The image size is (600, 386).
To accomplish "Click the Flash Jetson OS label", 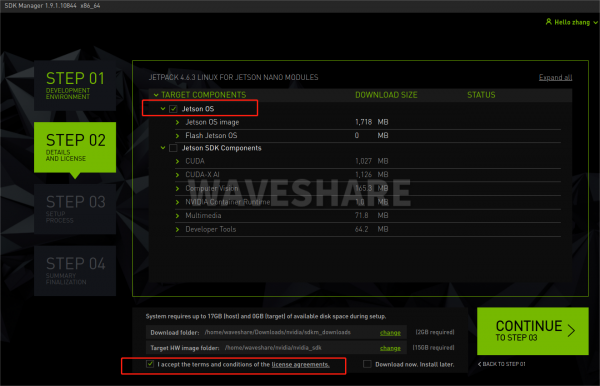I will pyautogui.click(x=211, y=135).
